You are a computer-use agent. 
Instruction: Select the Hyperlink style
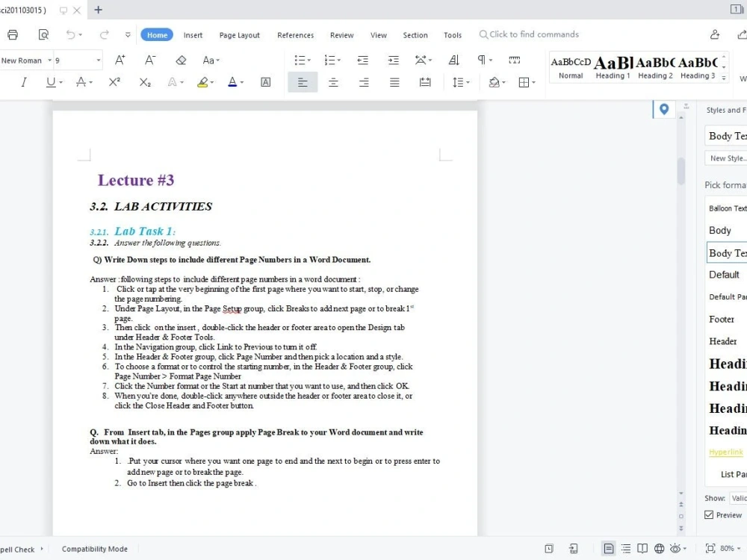click(725, 452)
